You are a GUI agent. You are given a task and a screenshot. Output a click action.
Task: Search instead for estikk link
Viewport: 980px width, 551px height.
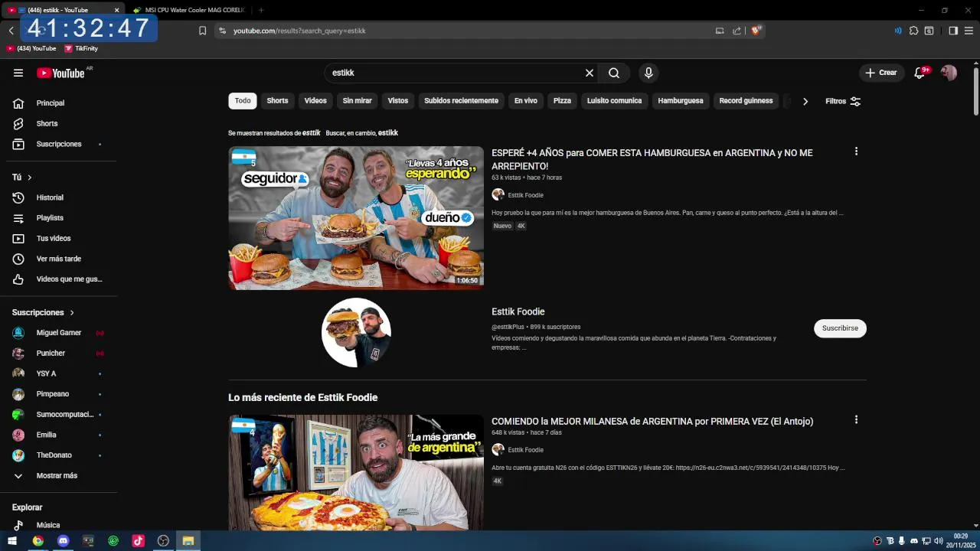tap(388, 133)
